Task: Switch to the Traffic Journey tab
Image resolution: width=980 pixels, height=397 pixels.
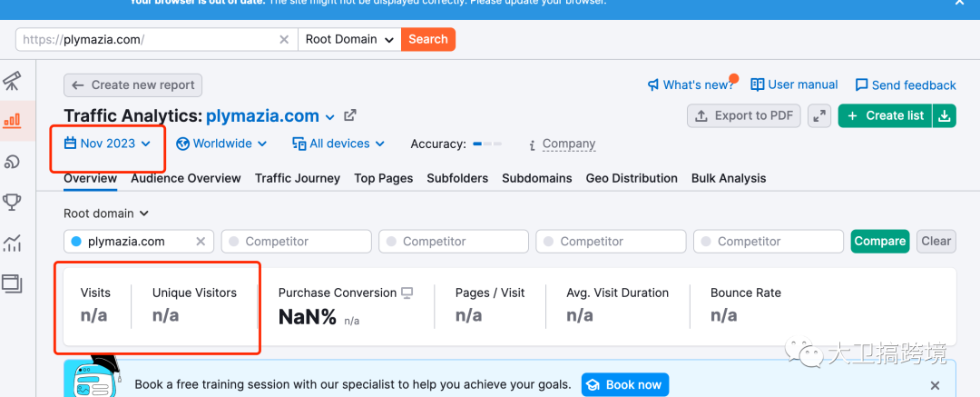Action: coord(298,178)
